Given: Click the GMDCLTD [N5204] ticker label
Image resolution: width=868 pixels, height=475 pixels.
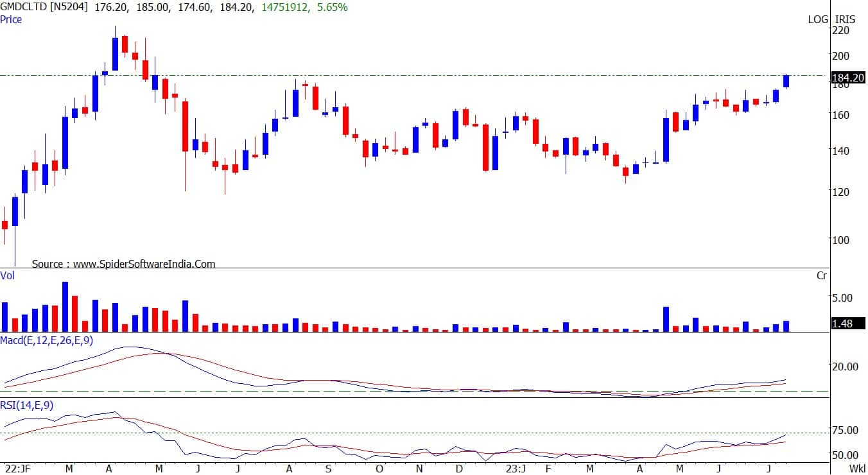Looking at the screenshot, I should 44,8.
